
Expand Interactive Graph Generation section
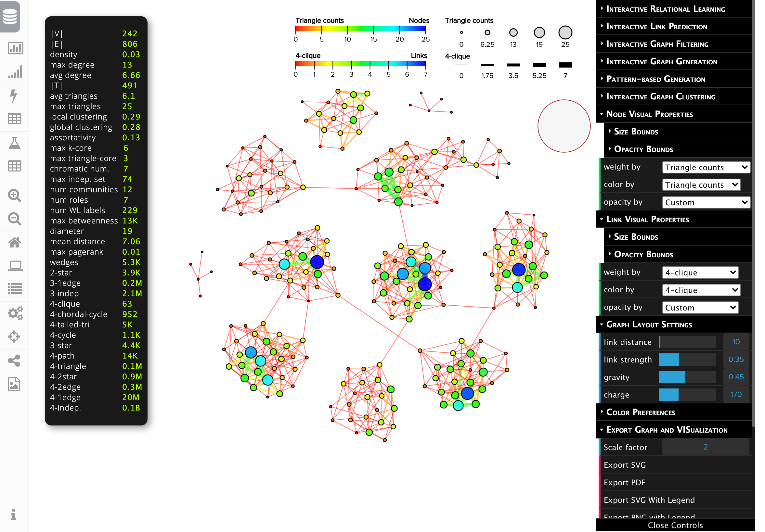click(x=674, y=61)
